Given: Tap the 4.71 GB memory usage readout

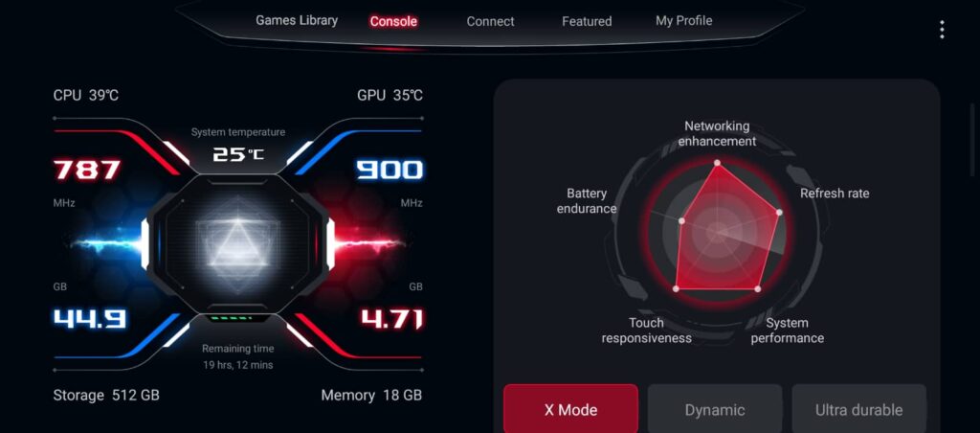Looking at the screenshot, I should point(391,318).
